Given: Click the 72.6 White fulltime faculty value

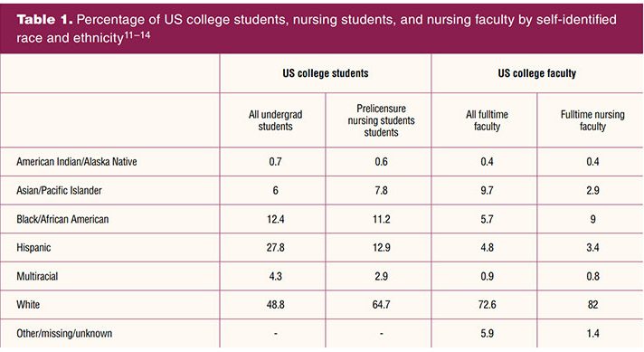Looking at the screenshot, I should coord(487,305).
